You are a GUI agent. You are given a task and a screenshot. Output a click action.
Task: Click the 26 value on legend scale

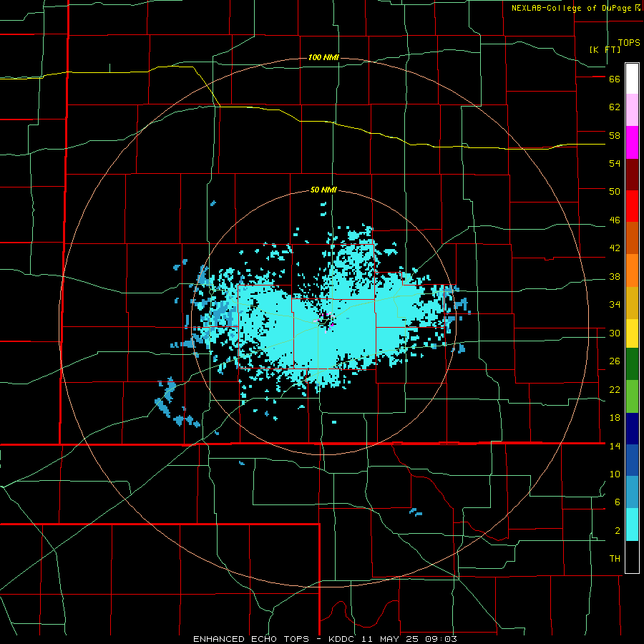point(615,361)
